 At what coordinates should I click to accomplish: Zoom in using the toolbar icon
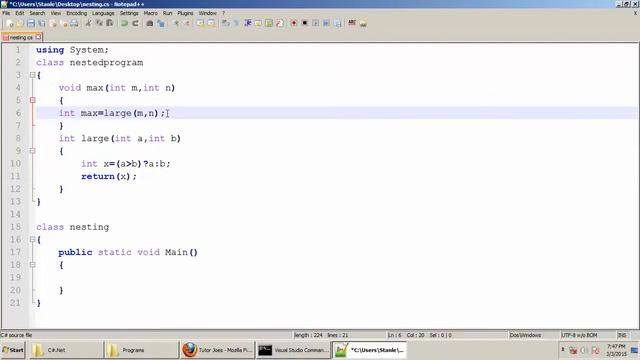(x=176, y=23)
